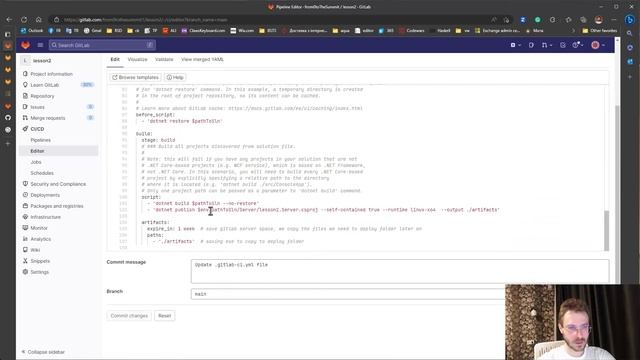This screenshot has width=640, height=360.
Task: Click the browser Refresh button
Action: 24,20
